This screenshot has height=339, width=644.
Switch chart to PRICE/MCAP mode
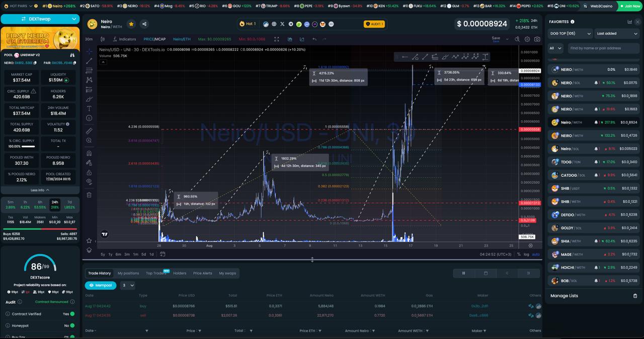154,39
